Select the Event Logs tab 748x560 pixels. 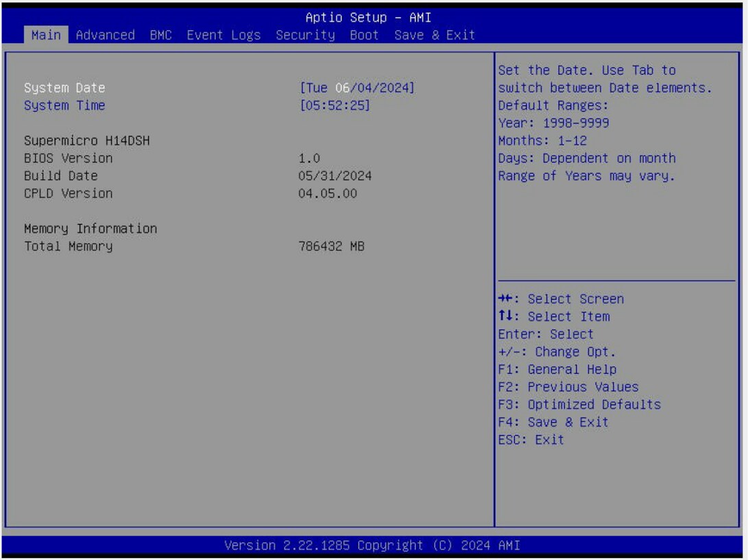pos(223,35)
